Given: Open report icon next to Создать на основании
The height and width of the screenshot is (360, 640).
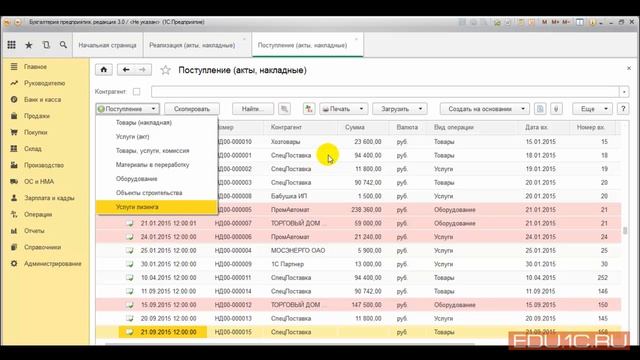Looking at the screenshot, I should pyautogui.click(x=540, y=109).
